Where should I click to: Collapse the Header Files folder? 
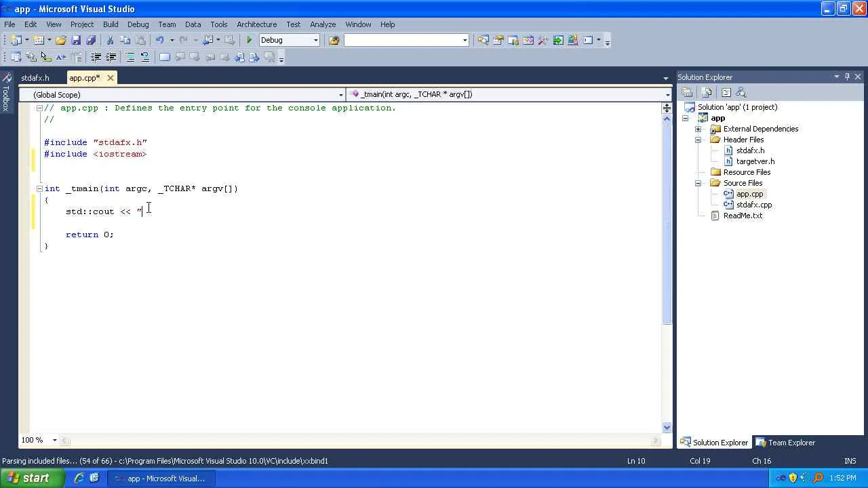pos(698,140)
